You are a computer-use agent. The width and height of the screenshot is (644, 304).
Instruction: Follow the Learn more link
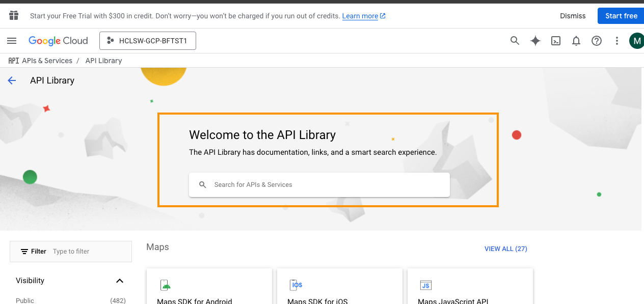[x=360, y=16]
